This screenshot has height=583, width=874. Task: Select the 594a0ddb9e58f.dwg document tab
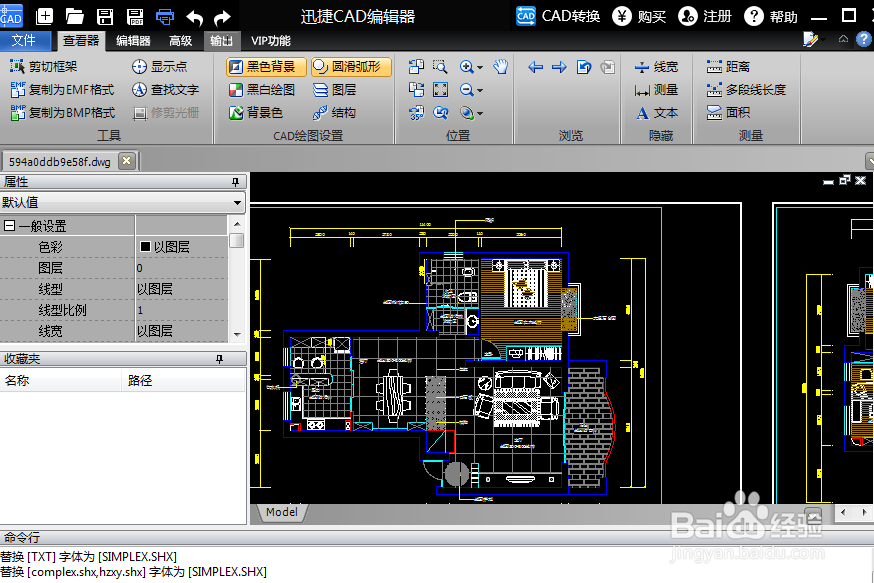click(x=60, y=162)
